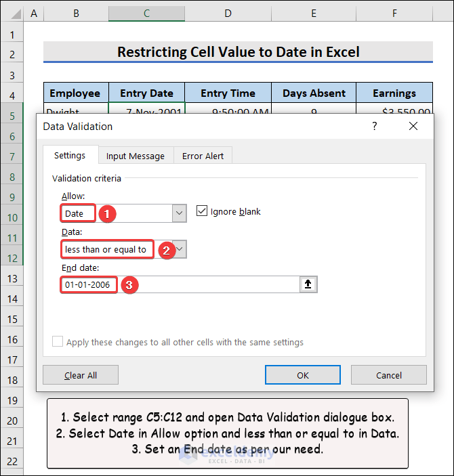This screenshot has width=454, height=476.
Task: Click the Employee header cell
Action: click(76, 93)
